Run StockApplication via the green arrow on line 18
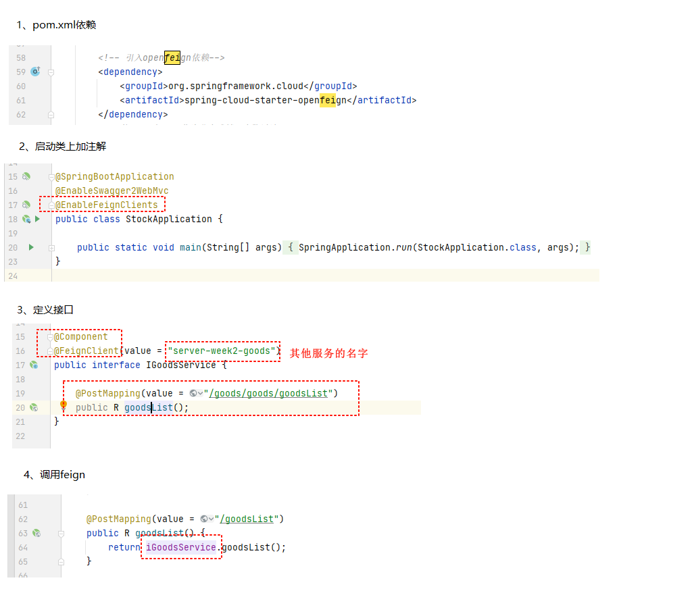Screen dimensions: 692x616 click(38, 219)
